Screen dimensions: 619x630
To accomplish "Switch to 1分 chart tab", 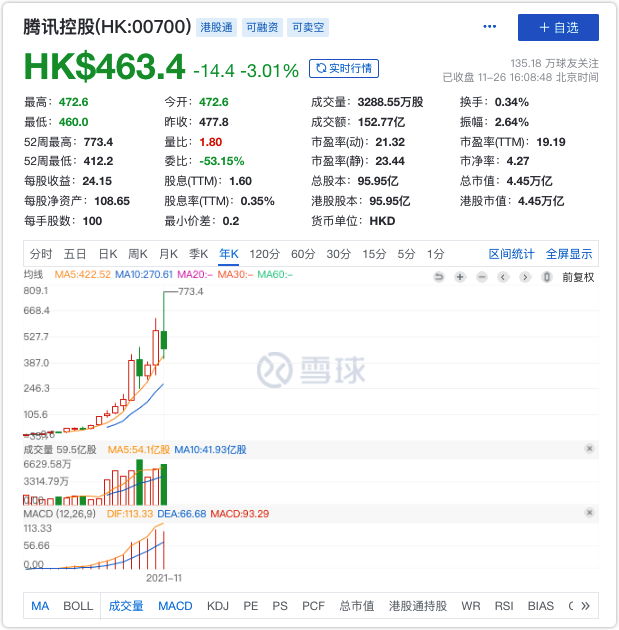I will point(435,254).
